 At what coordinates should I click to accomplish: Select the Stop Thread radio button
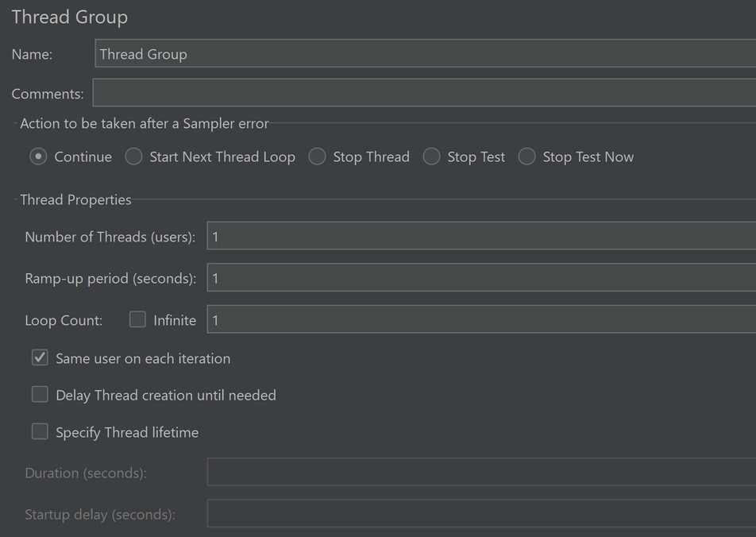pos(317,156)
